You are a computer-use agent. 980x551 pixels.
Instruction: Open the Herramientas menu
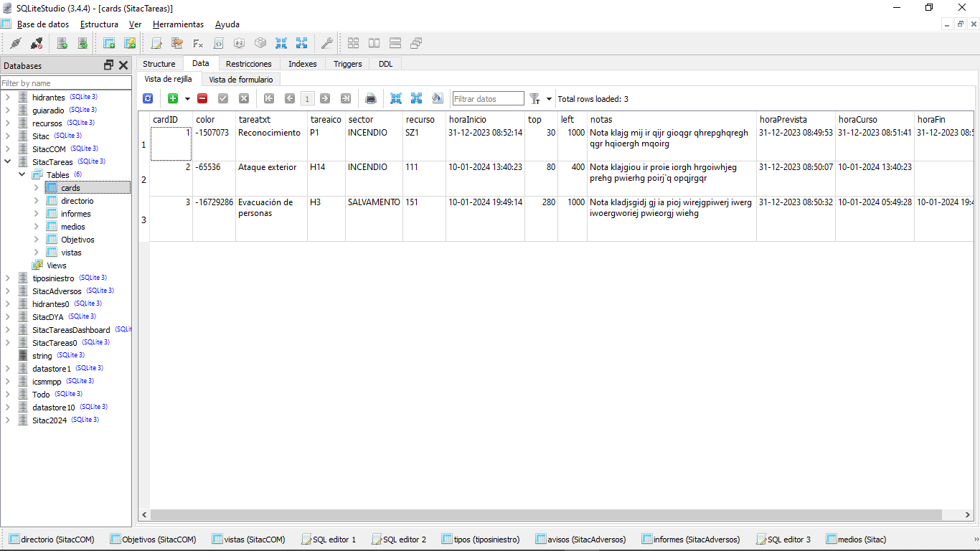tap(178, 24)
